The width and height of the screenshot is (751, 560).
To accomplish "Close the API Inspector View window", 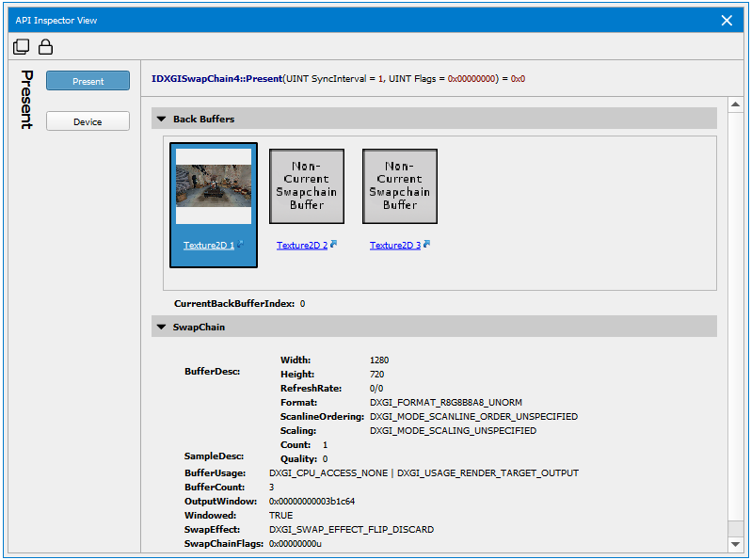I will [727, 20].
